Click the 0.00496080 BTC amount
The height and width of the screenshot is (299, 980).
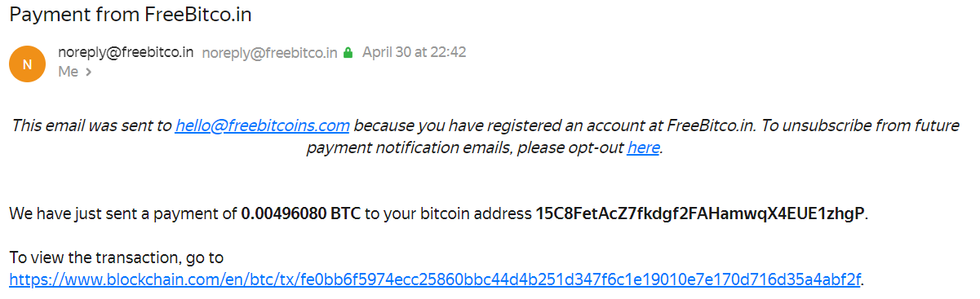(301, 214)
